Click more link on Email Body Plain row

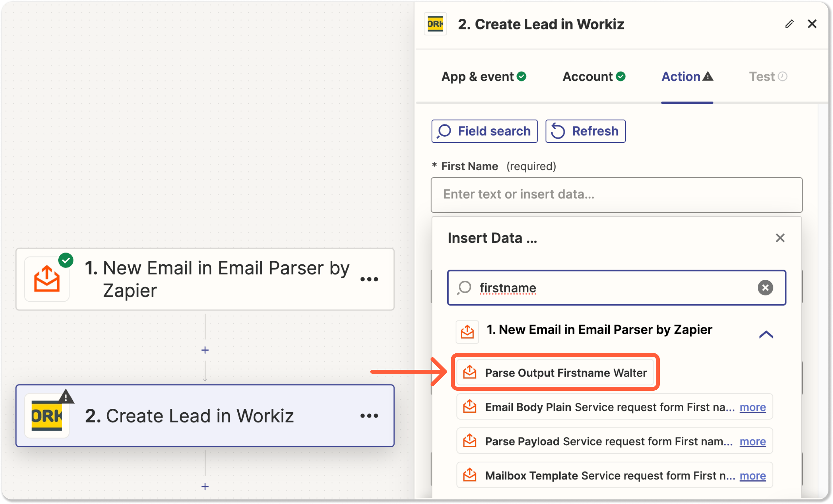click(x=752, y=407)
